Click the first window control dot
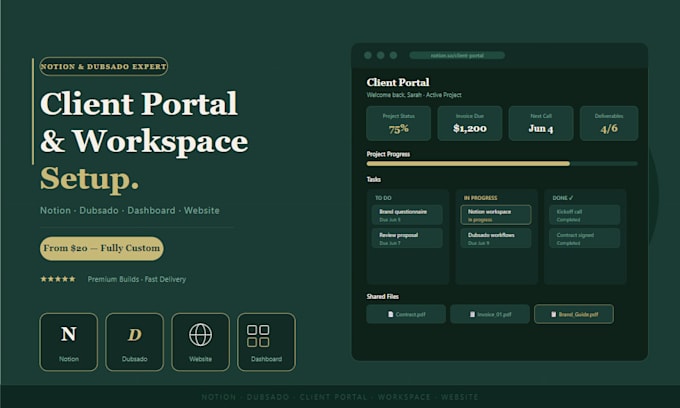Viewport: 680px width, 408px height. coord(368,55)
